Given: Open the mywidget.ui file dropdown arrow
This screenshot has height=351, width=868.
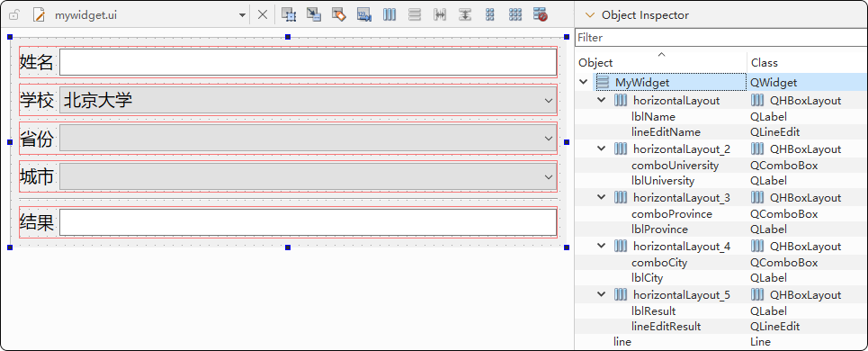Looking at the screenshot, I should tap(242, 15).
